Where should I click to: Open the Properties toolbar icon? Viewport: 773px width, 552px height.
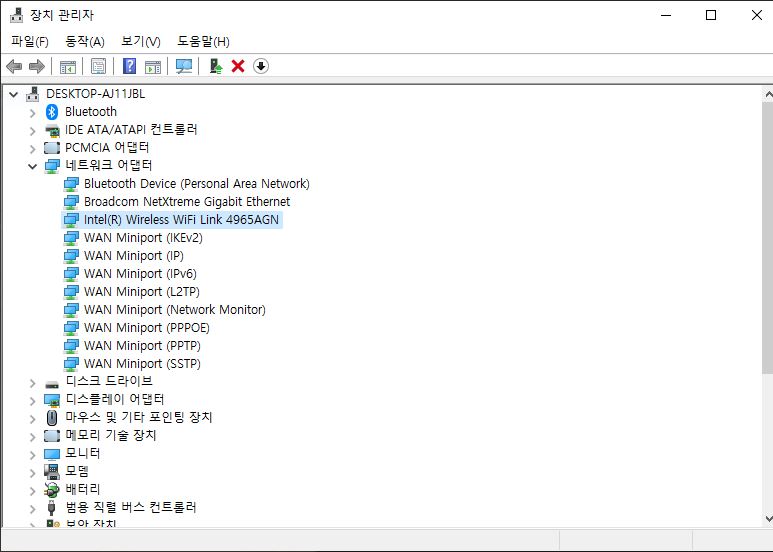(x=98, y=66)
